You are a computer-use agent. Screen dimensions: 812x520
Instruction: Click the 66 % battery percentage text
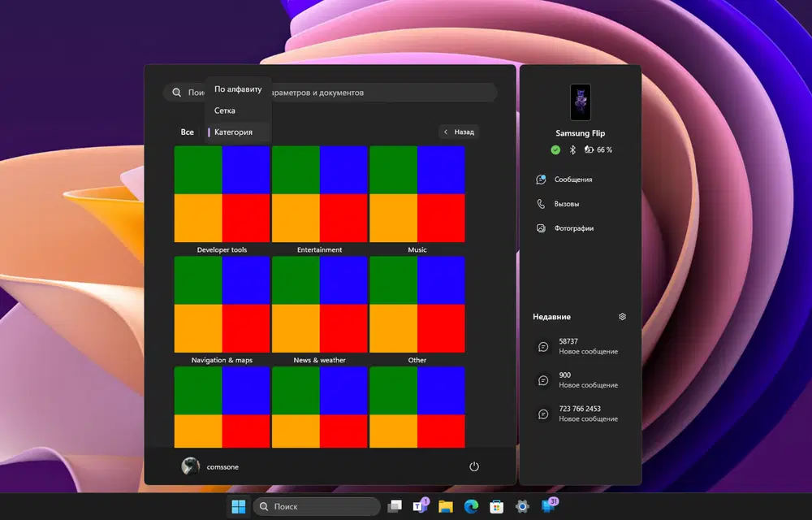(x=604, y=149)
